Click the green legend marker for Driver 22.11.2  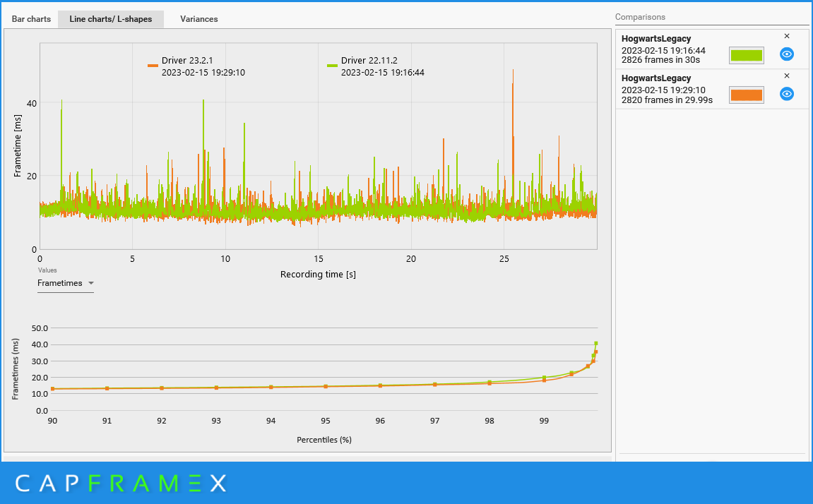click(332, 66)
